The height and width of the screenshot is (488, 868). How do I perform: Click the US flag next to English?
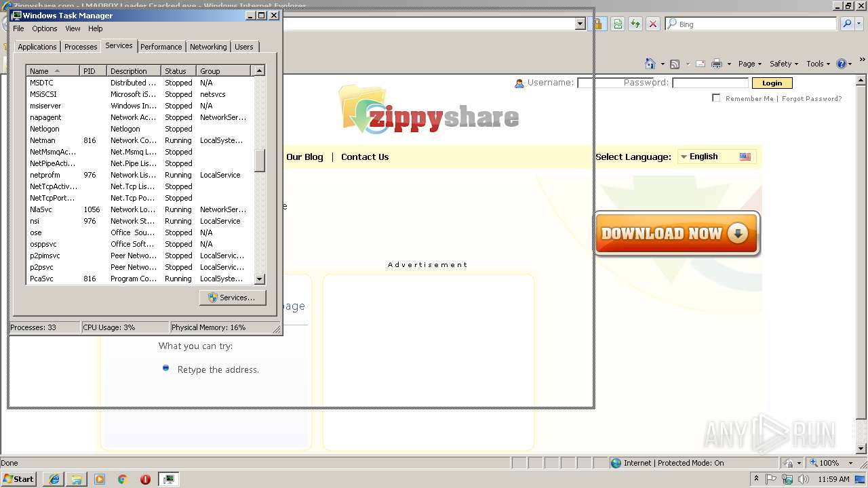[745, 157]
